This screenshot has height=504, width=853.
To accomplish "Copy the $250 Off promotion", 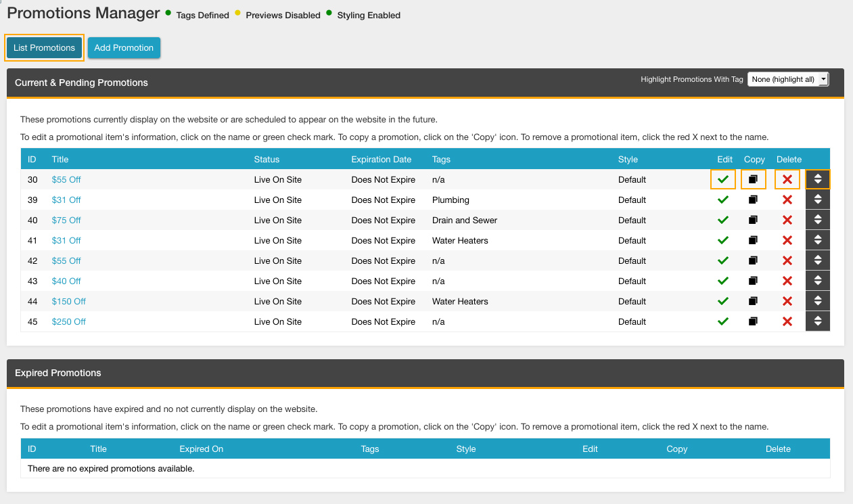I will [x=753, y=321].
